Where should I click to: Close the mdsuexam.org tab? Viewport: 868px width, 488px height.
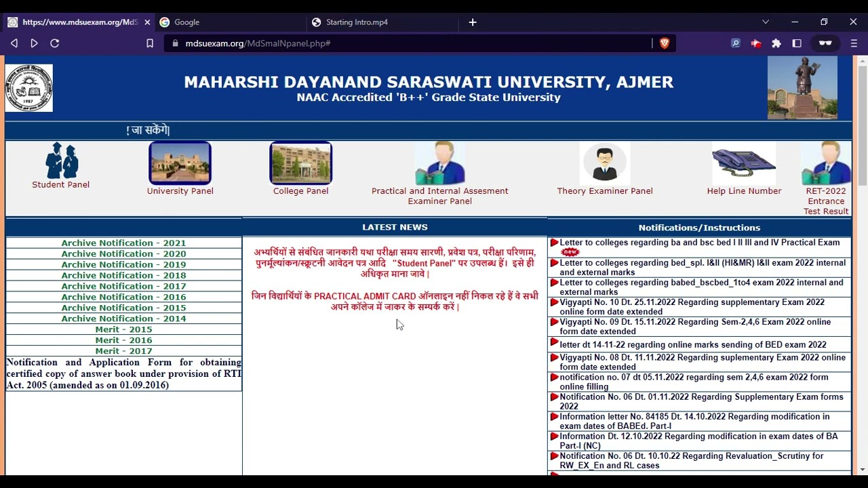[x=147, y=22]
